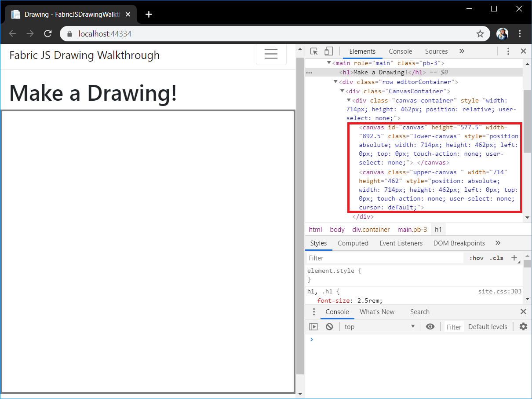Collapse the main element in the DOM tree

pos(329,62)
